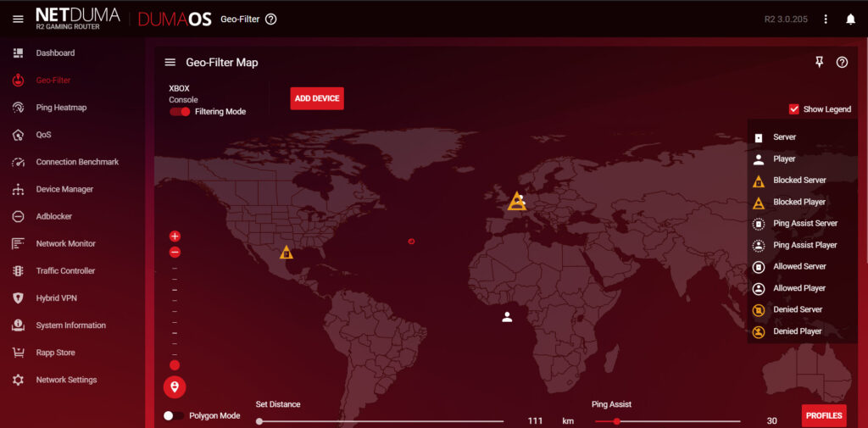Click the Allowed Player legend entry
This screenshot has height=428, width=868.
(799, 288)
